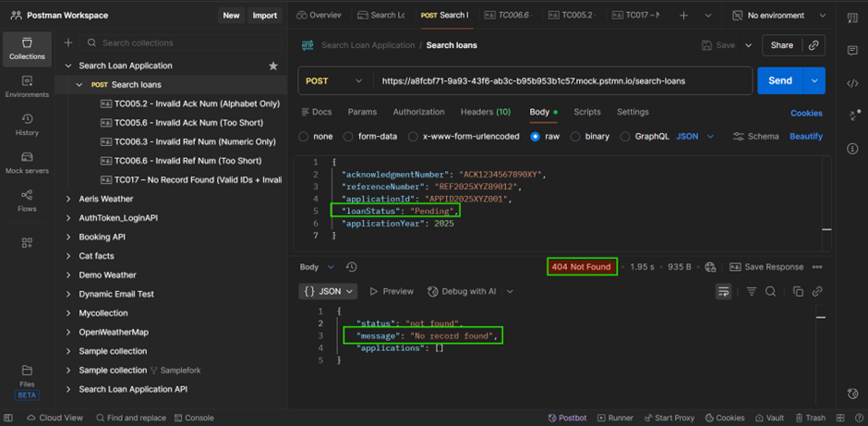Image resolution: width=868 pixels, height=426 pixels.
Task: Click the Import button
Action: (265, 16)
